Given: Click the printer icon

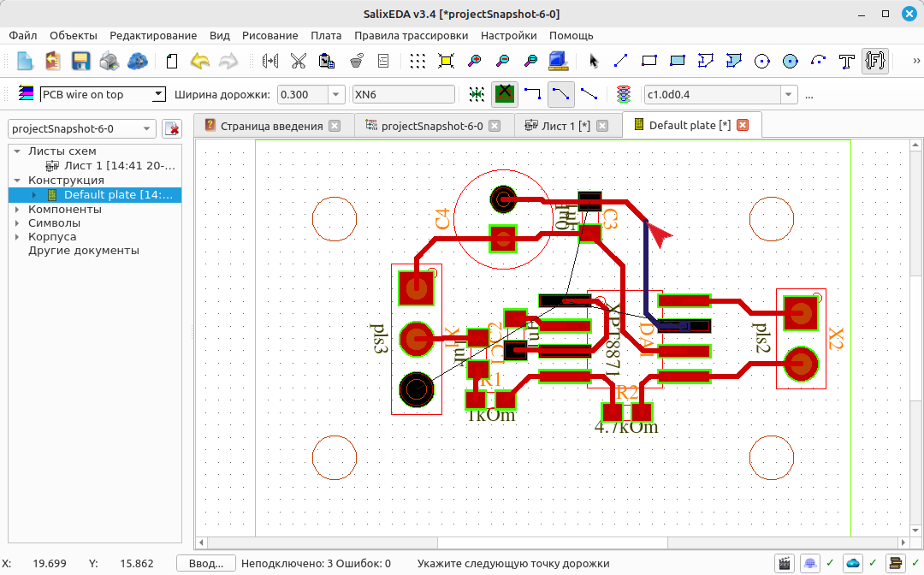Looking at the screenshot, I should (x=110, y=61).
